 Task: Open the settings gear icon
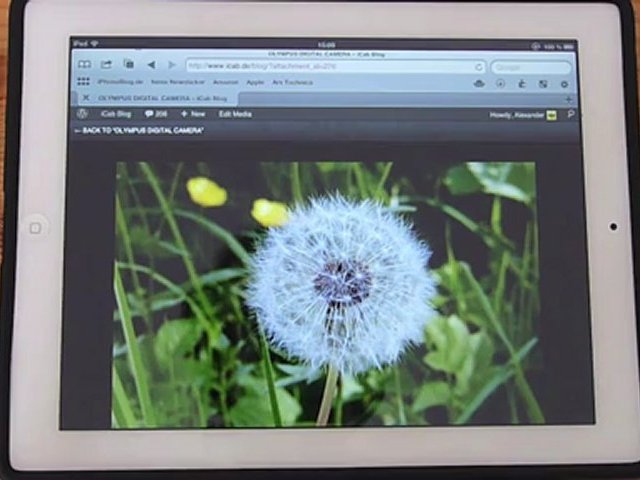(x=564, y=83)
